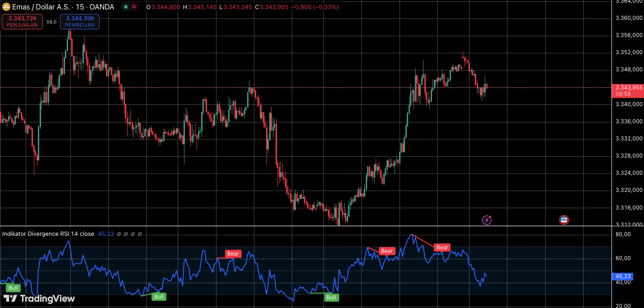Click the 58,0 spread value
The image size is (644, 308).
pos(51,22)
